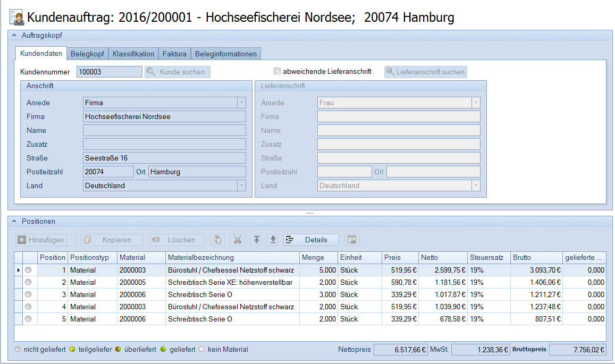The height and width of the screenshot is (364, 615).
Task: Select the Beleginformationen tab
Action: tap(226, 54)
